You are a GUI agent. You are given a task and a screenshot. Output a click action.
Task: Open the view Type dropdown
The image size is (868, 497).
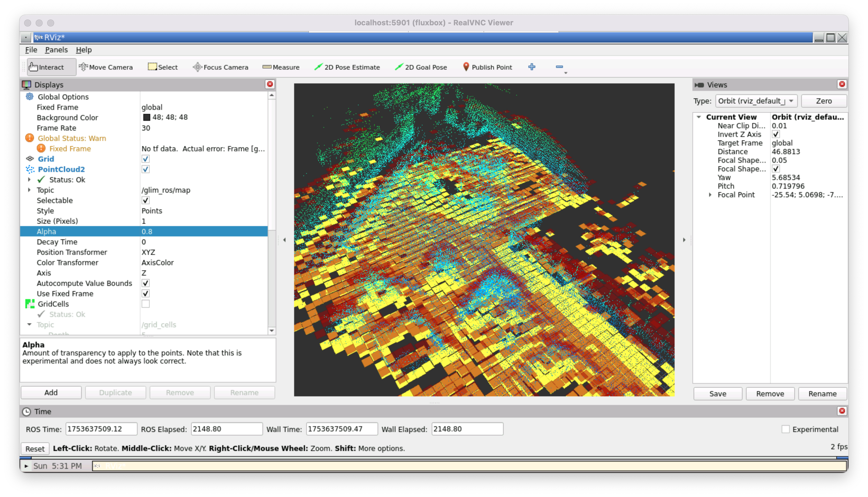tap(756, 101)
